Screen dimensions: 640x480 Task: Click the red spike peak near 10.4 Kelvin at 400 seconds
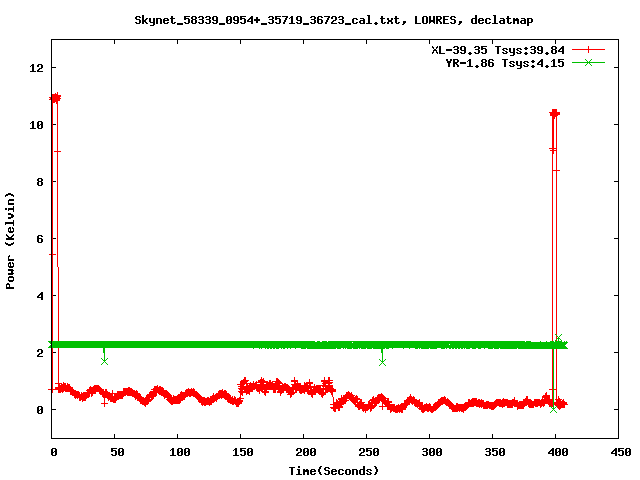pos(554,113)
